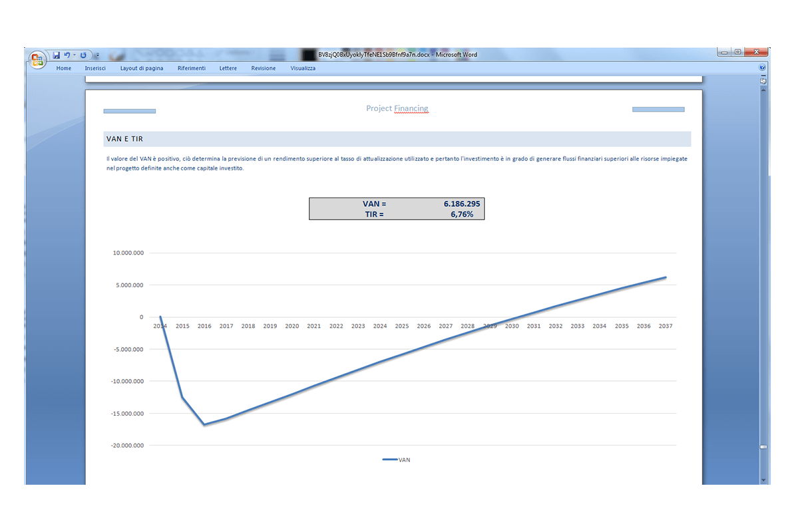Screen dimensions: 794x532
Task: Maximize the Microsoft Word window
Action: click(x=738, y=52)
